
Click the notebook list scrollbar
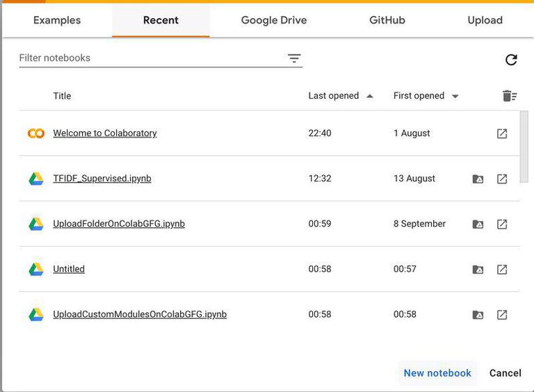click(x=524, y=146)
